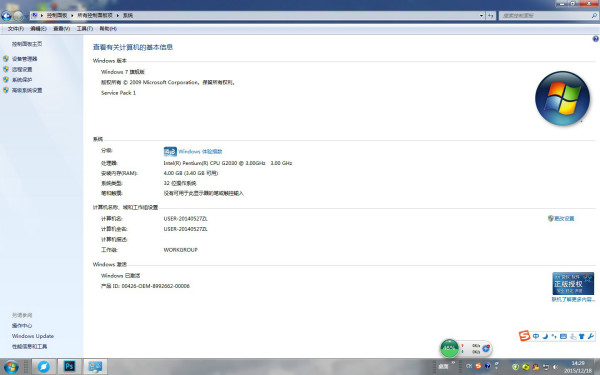Open Windows Update link

coord(33,336)
